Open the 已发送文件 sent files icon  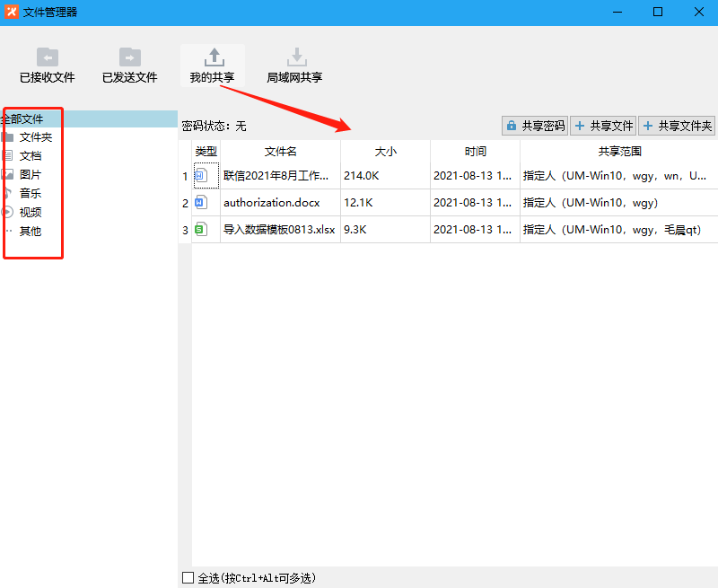(x=130, y=57)
